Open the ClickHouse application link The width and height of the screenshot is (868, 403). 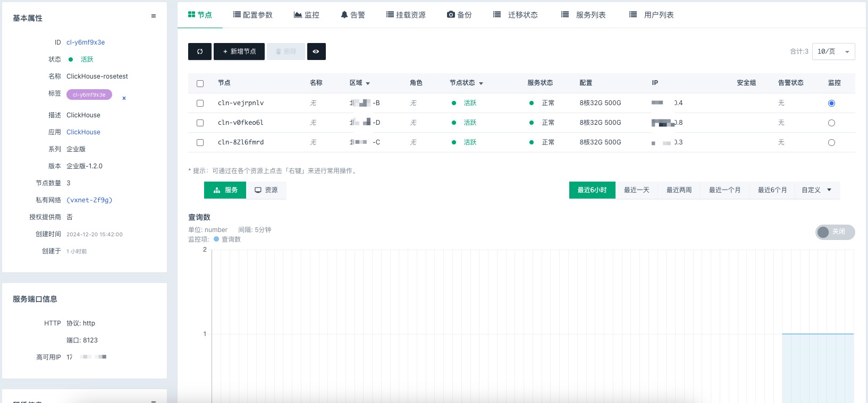point(83,132)
